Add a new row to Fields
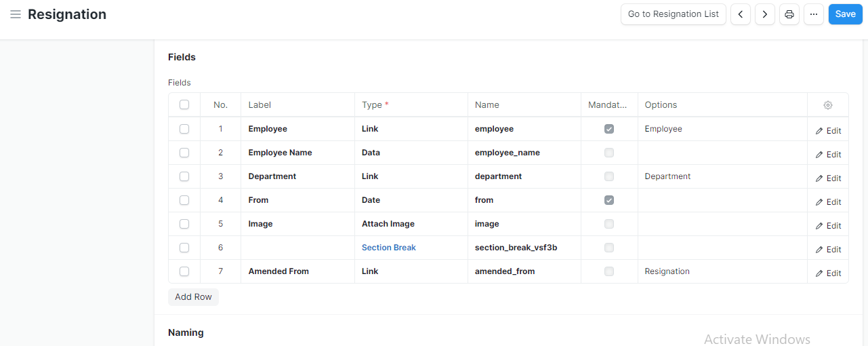Image resolution: width=868 pixels, height=346 pixels. pos(193,297)
